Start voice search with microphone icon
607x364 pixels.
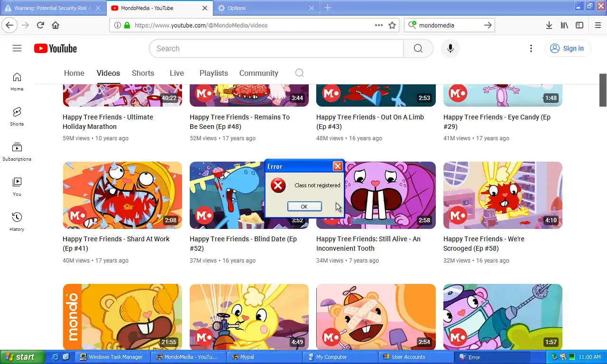pyautogui.click(x=451, y=48)
